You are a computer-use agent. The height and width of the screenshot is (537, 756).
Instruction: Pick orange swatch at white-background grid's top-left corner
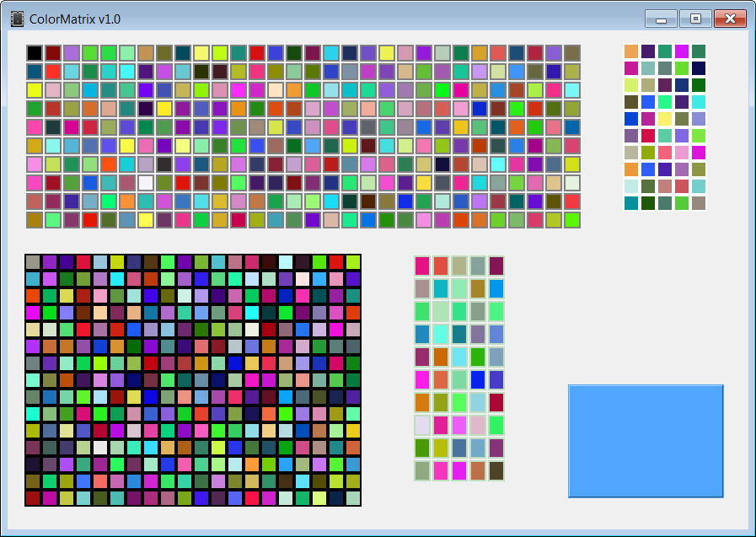[x=631, y=51]
